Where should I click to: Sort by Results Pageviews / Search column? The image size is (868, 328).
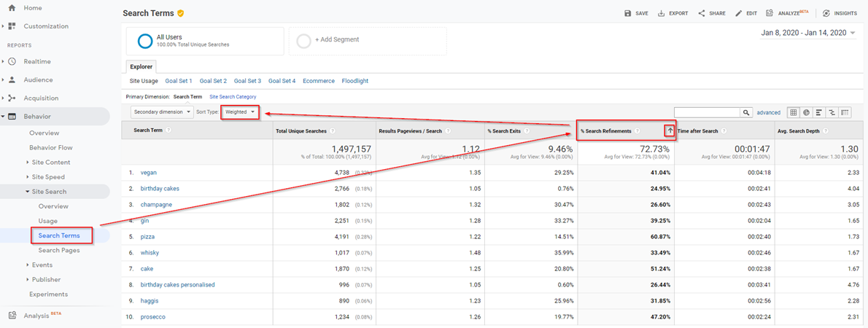coord(409,131)
